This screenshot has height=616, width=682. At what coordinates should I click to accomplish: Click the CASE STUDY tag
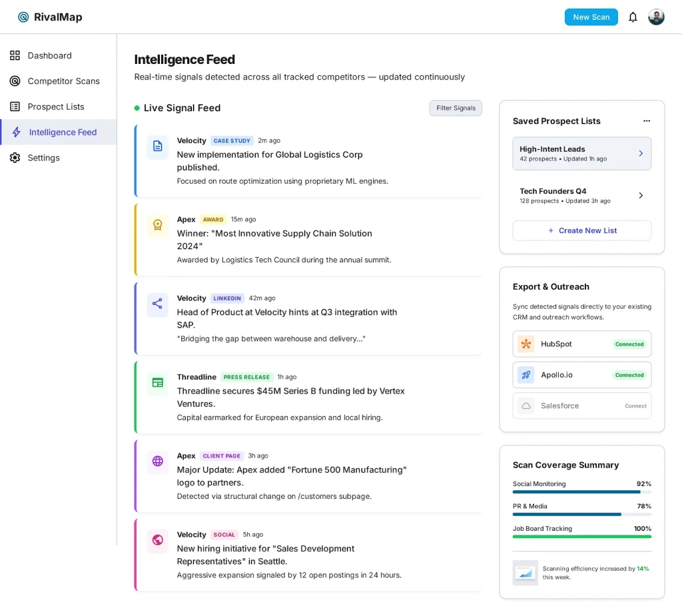point(232,141)
